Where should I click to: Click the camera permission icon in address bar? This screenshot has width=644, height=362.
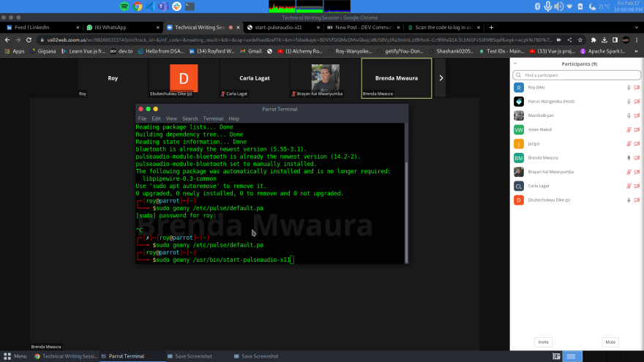tap(558, 39)
